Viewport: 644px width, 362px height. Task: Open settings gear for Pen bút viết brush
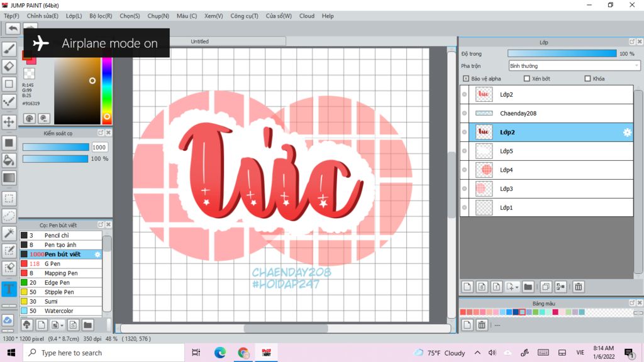coord(97,255)
